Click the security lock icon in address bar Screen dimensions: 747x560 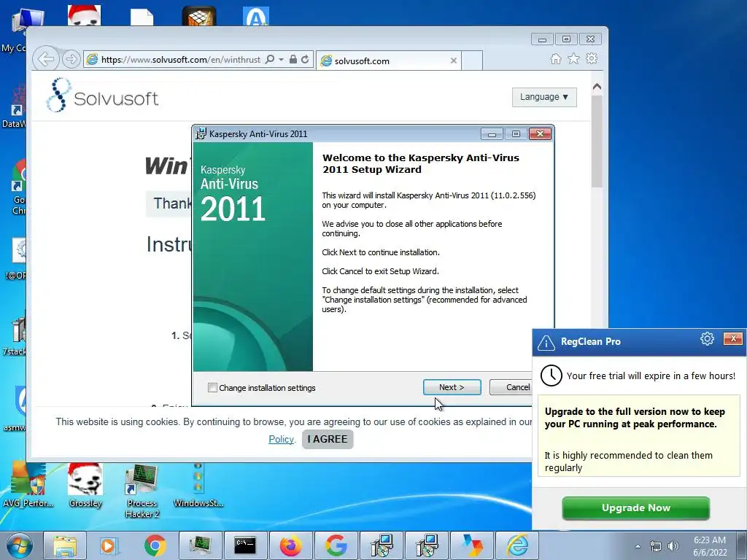click(x=293, y=59)
